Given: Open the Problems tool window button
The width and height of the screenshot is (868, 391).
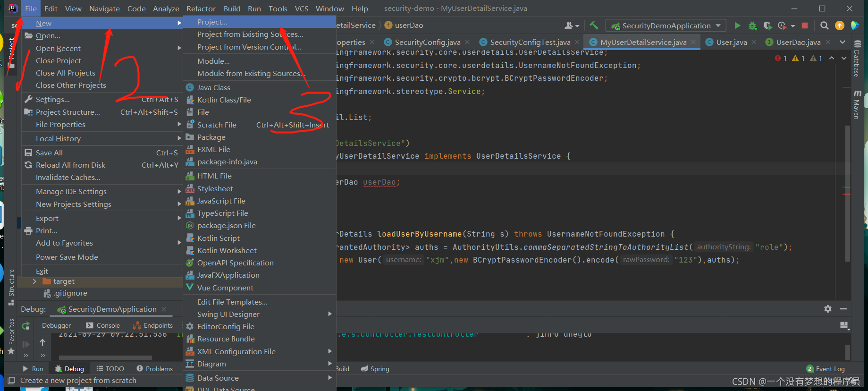Looking at the screenshot, I should (x=155, y=369).
